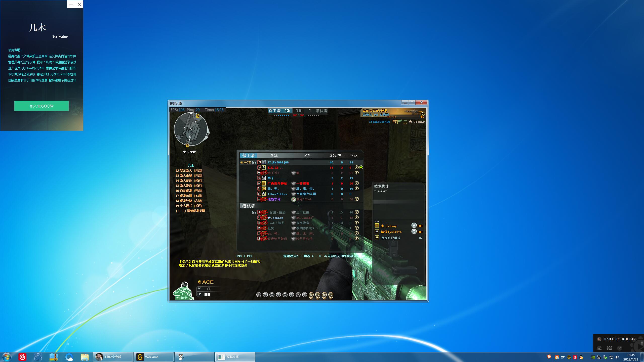Launch the blue Q cloud browser icon
The image size is (644, 362).
click(69, 357)
